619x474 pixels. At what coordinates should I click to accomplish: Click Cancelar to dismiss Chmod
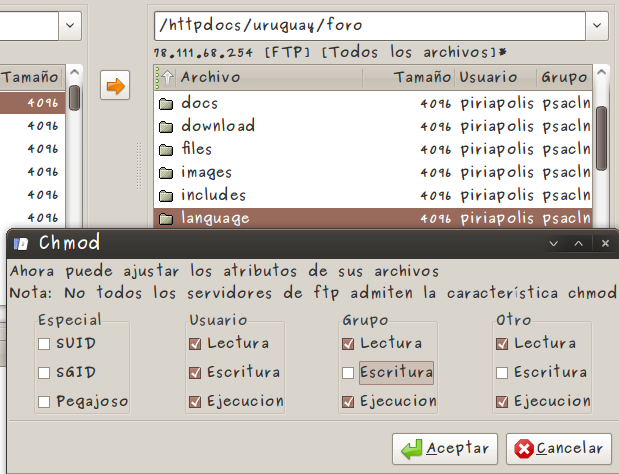coord(559,449)
